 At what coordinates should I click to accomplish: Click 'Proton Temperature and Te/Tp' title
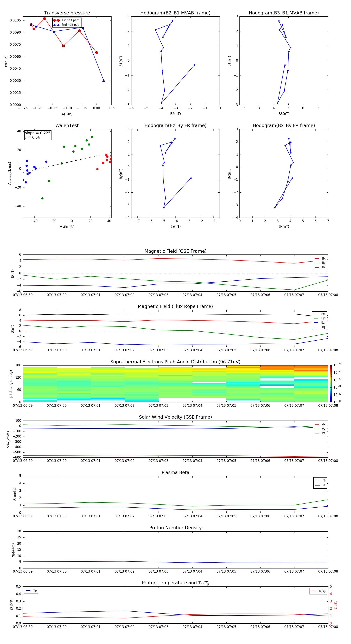(x=175, y=583)
